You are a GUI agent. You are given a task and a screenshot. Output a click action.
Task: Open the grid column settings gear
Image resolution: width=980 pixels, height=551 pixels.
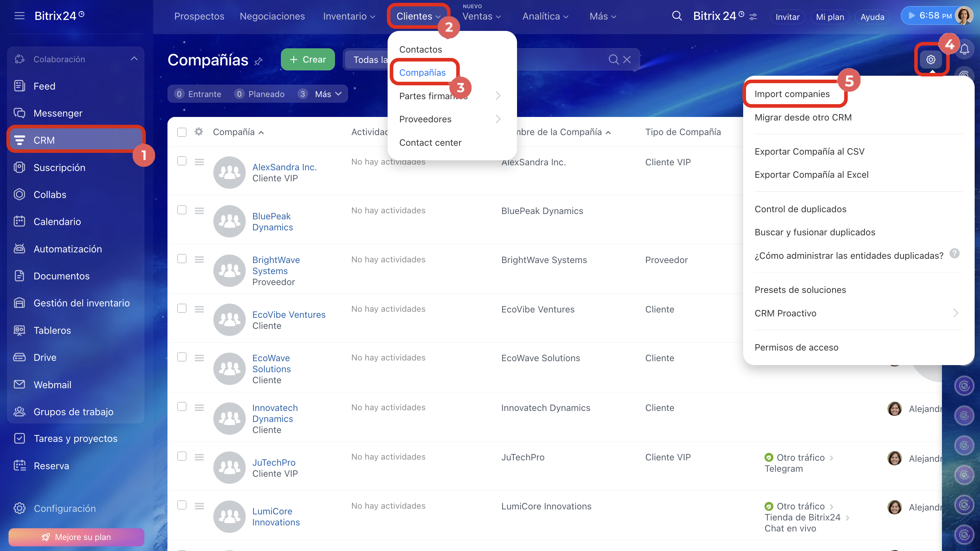click(198, 132)
